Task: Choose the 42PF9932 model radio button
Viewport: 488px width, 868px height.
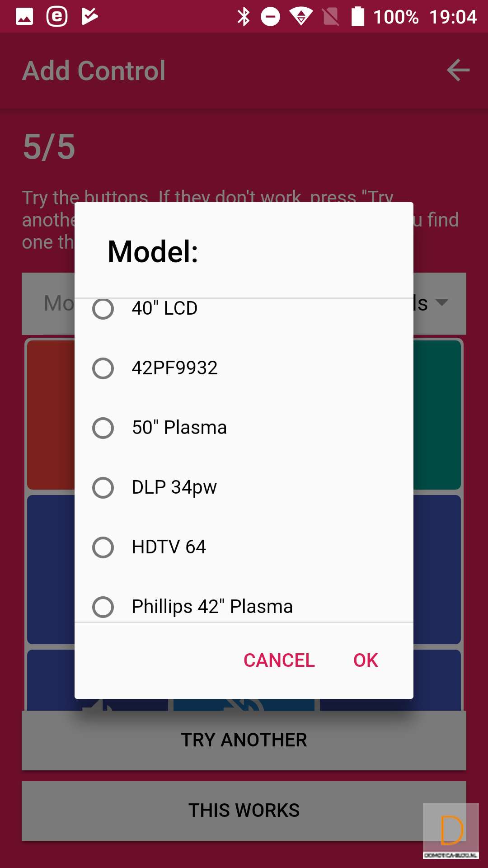Action: 103,368
